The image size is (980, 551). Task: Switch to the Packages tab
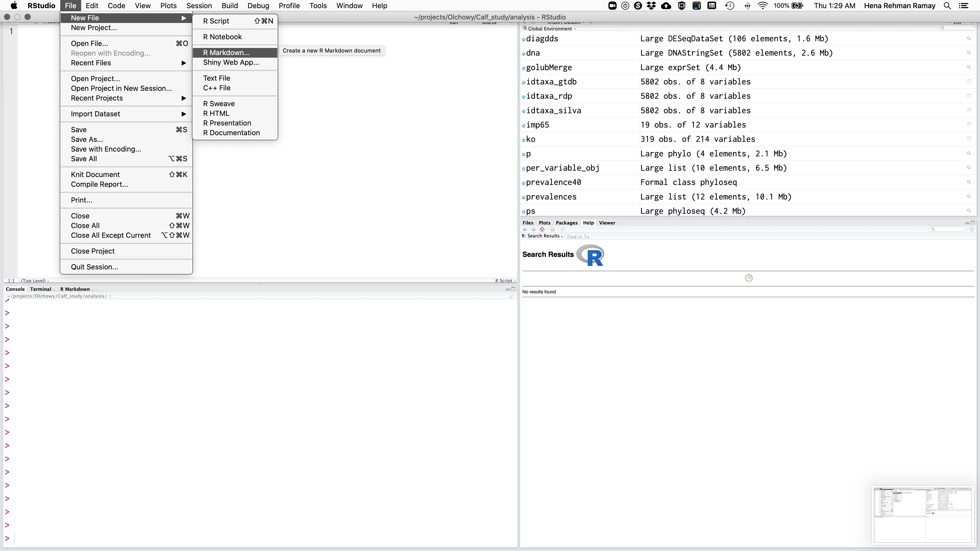pyautogui.click(x=567, y=223)
